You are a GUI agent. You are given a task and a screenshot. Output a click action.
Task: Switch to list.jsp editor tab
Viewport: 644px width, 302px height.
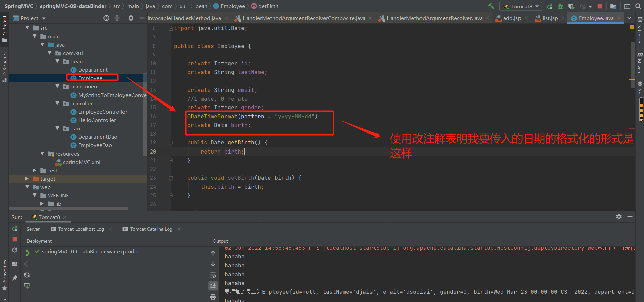pos(550,18)
